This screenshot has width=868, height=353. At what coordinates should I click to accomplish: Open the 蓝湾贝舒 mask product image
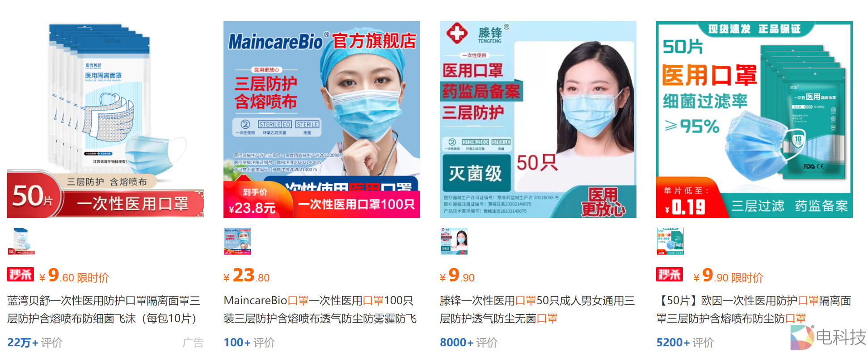tap(105, 119)
